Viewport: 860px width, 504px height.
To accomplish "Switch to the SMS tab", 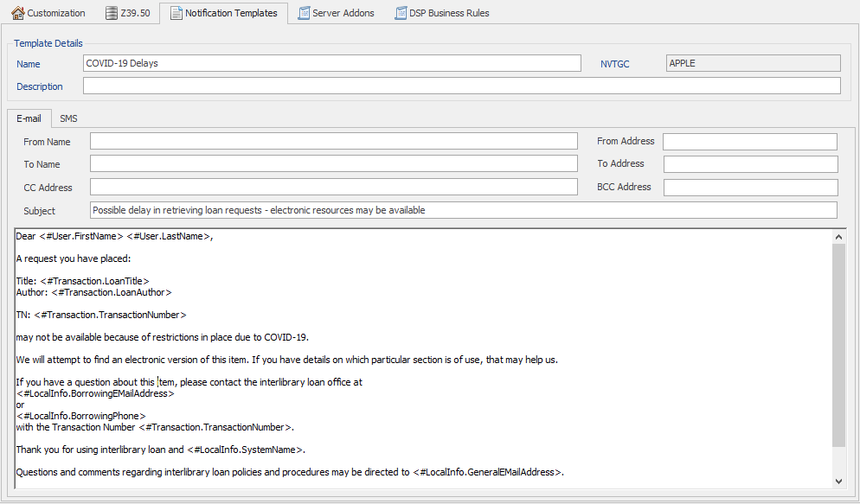I will click(x=68, y=118).
